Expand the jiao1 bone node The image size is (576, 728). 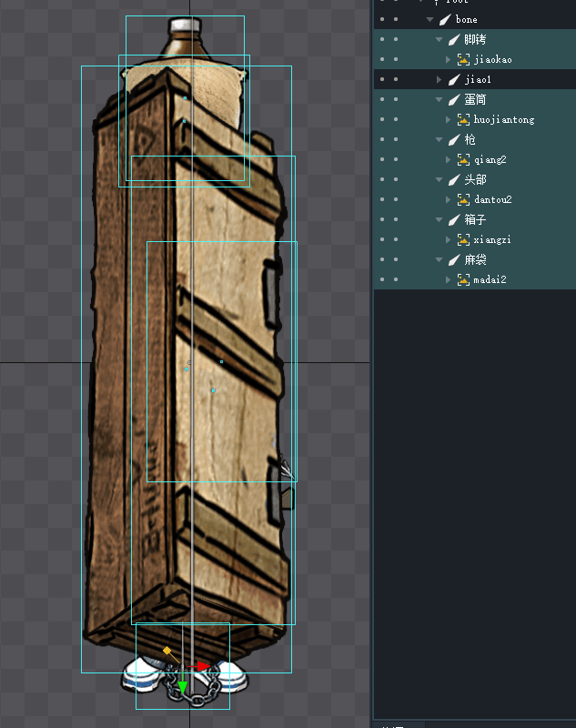pyautogui.click(x=440, y=80)
